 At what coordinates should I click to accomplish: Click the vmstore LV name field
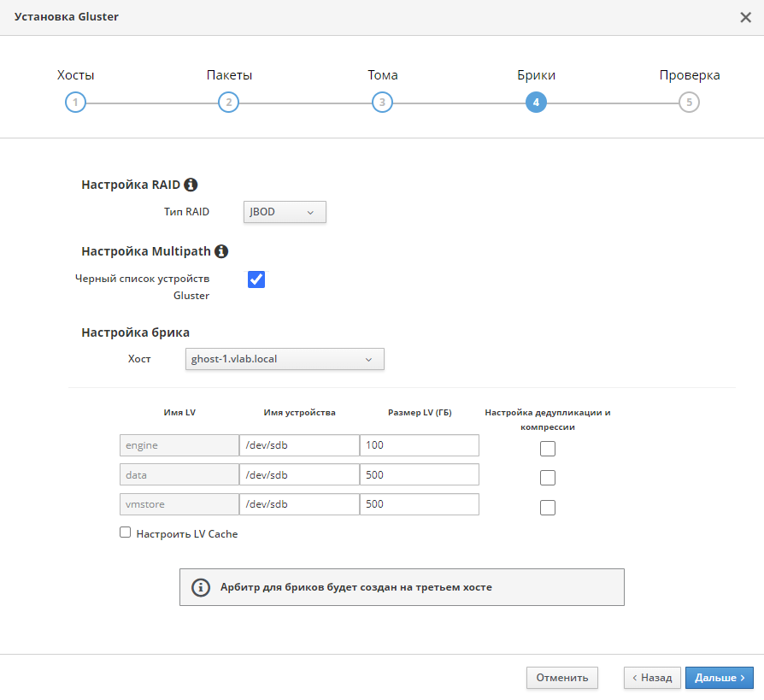coord(179,504)
